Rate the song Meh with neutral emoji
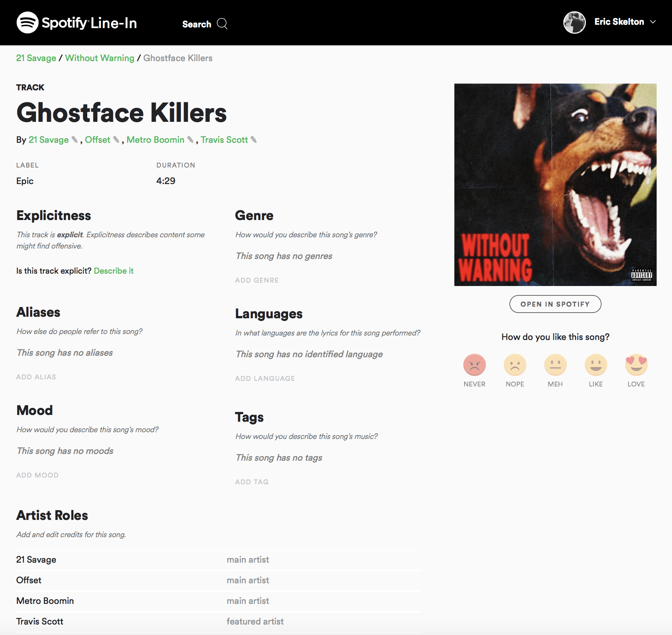This screenshot has height=635, width=672. click(555, 365)
